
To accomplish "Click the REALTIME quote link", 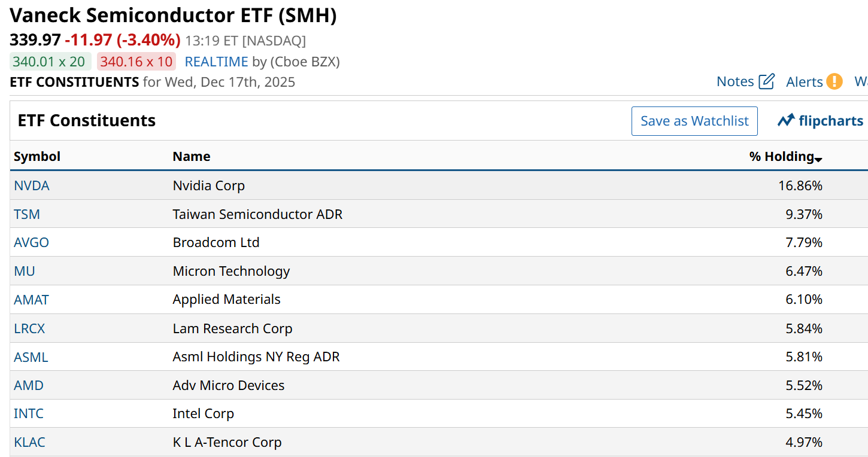I will (x=216, y=62).
